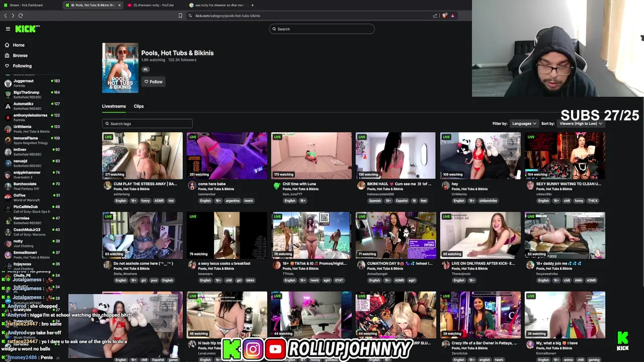Close the Pools, Hot Tubs & Bikinis tab

[119, 5]
